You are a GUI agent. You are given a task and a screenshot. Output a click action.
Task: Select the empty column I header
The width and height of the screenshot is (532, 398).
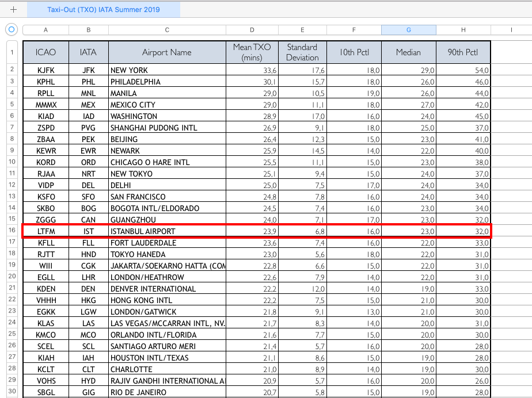click(x=511, y=30)
